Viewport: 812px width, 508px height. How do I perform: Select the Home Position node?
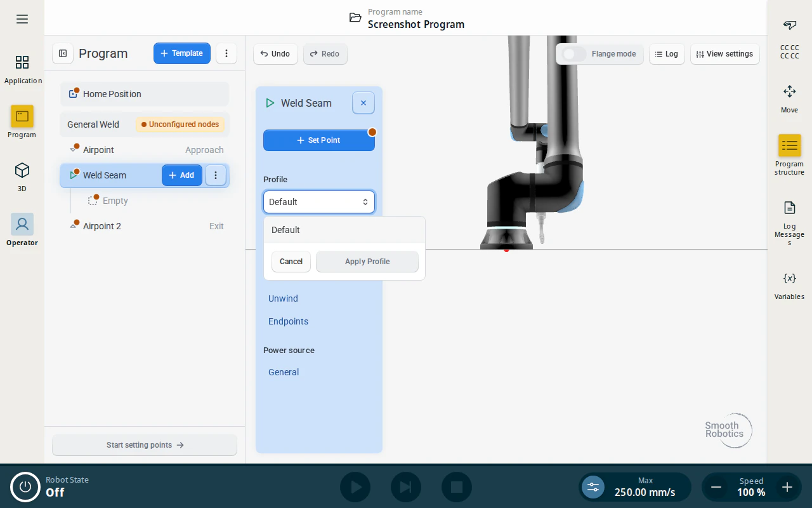click(x=145, y=94)
